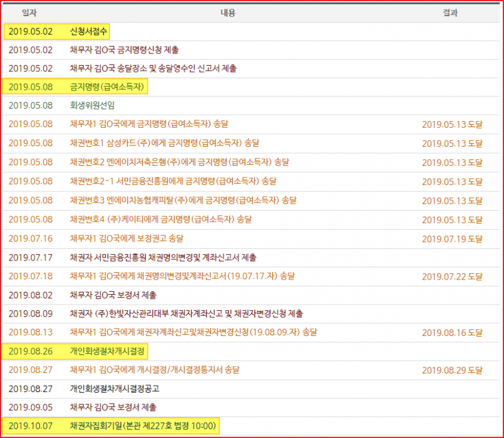The image size is (504, 438).
Task: Click result 2019.05.13 도달 for 삼성카드 row
Action: (x=452, y=144)
